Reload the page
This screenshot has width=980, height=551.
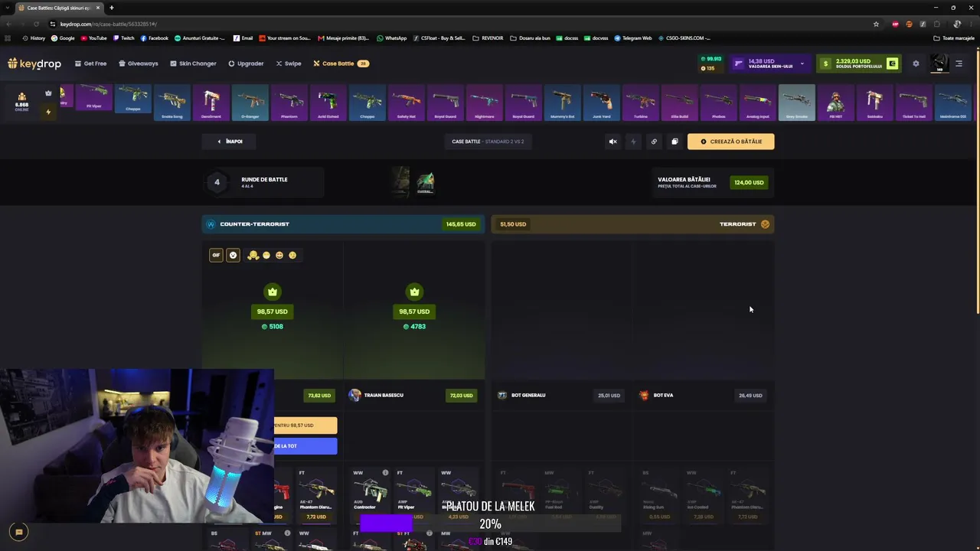[x=36, y=24]
